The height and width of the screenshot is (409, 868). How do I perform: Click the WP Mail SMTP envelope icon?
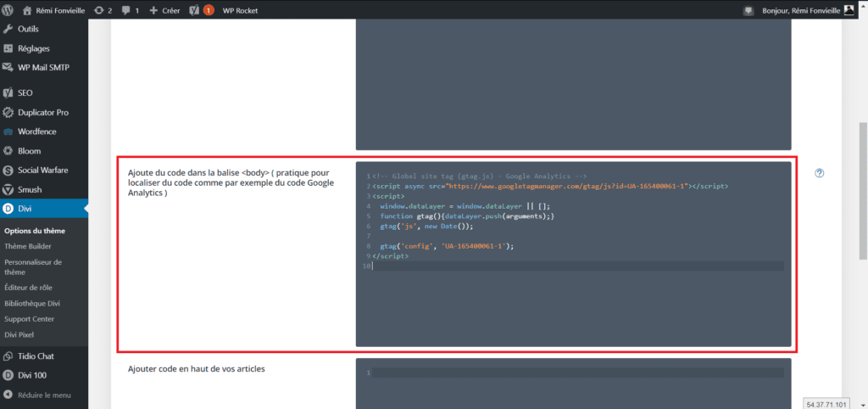click(8, 68)
